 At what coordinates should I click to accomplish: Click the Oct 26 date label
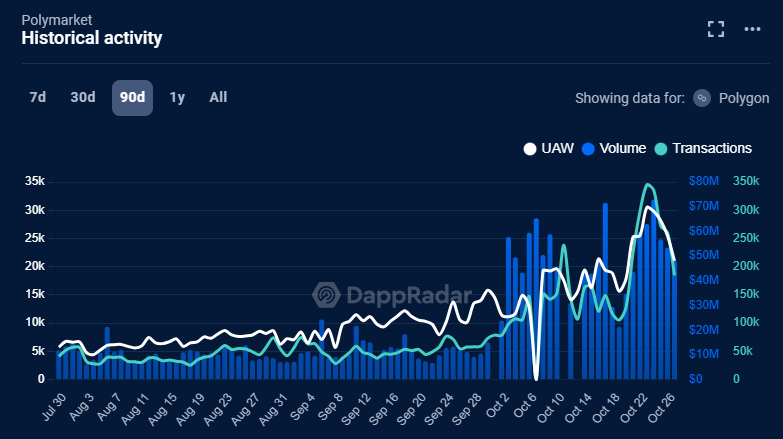pyautogui.click(x=661, y=408)
